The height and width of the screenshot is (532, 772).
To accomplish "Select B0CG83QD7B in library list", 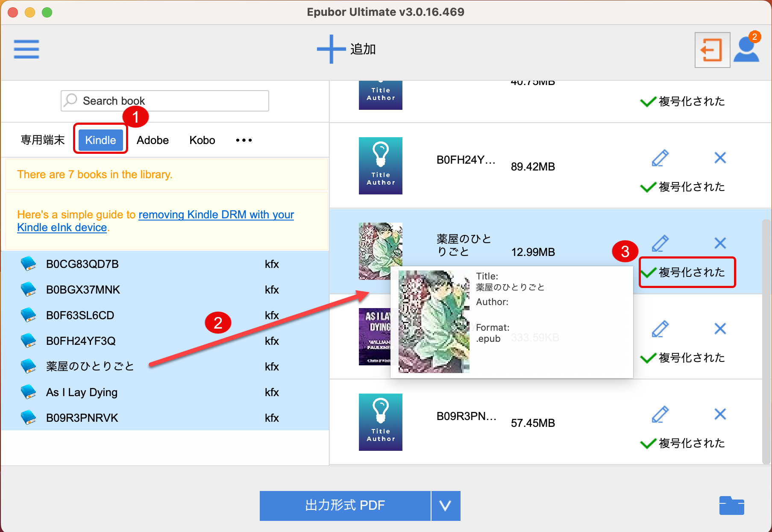I will tap(165, 264).
